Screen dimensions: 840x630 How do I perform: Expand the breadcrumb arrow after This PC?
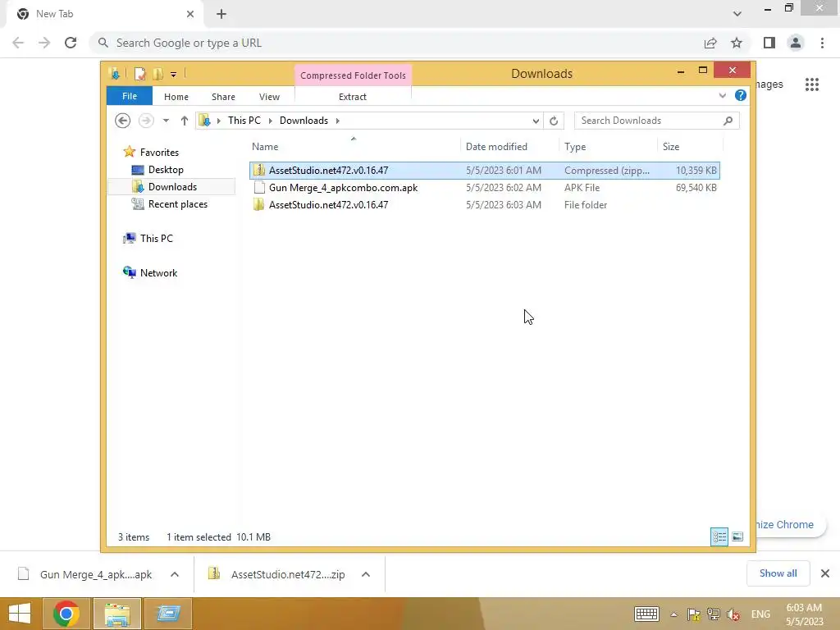pyautogui.click(x=270, y=121)
